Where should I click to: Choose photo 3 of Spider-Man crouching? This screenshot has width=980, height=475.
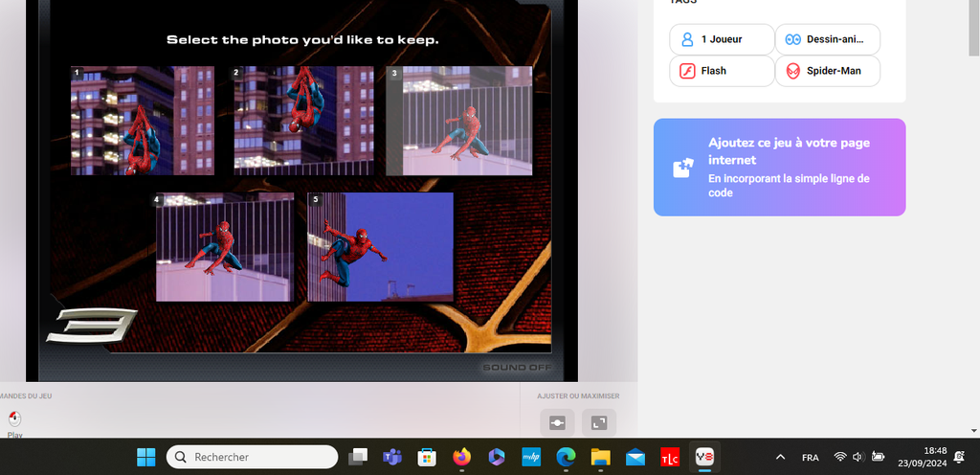458,121
